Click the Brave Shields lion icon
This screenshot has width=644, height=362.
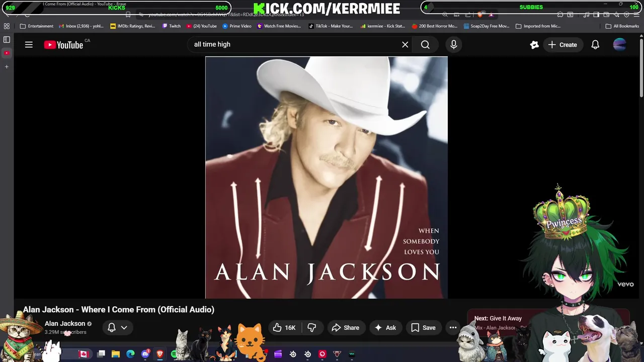click(480, 15)
